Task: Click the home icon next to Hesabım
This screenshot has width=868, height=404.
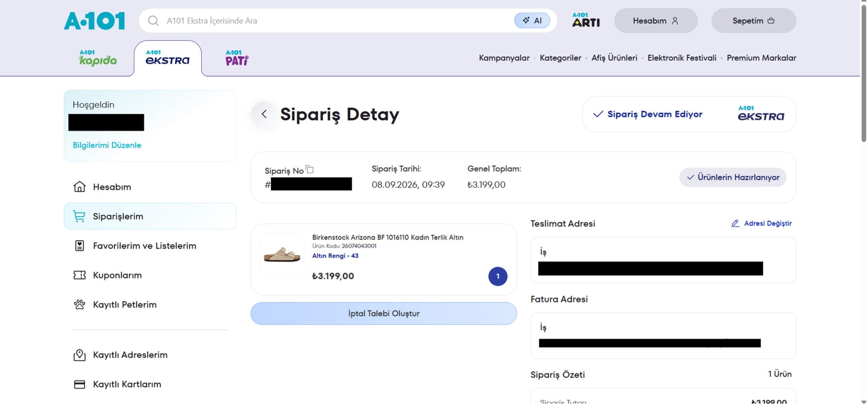Action: pos(79,187)
